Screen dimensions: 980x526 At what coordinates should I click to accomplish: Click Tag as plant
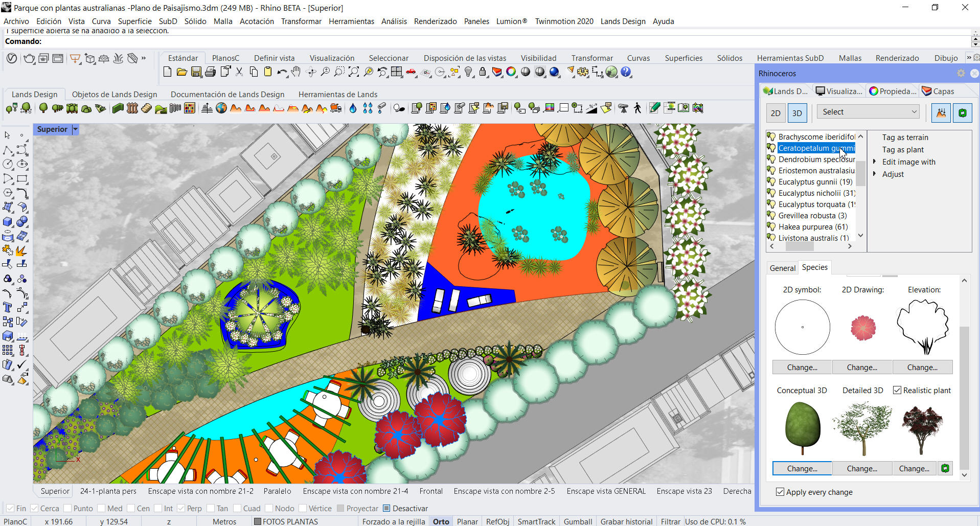pos(903,149)
